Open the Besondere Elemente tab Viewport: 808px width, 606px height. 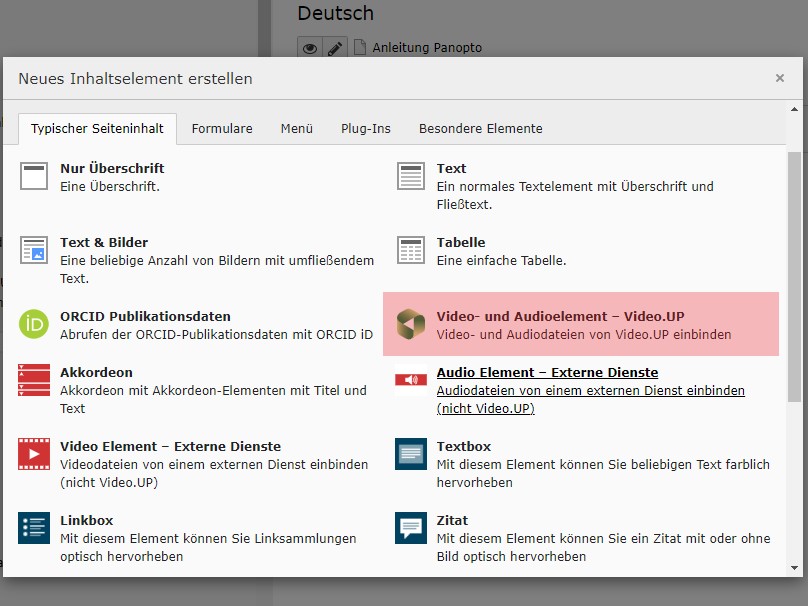[x=480, y=128]
